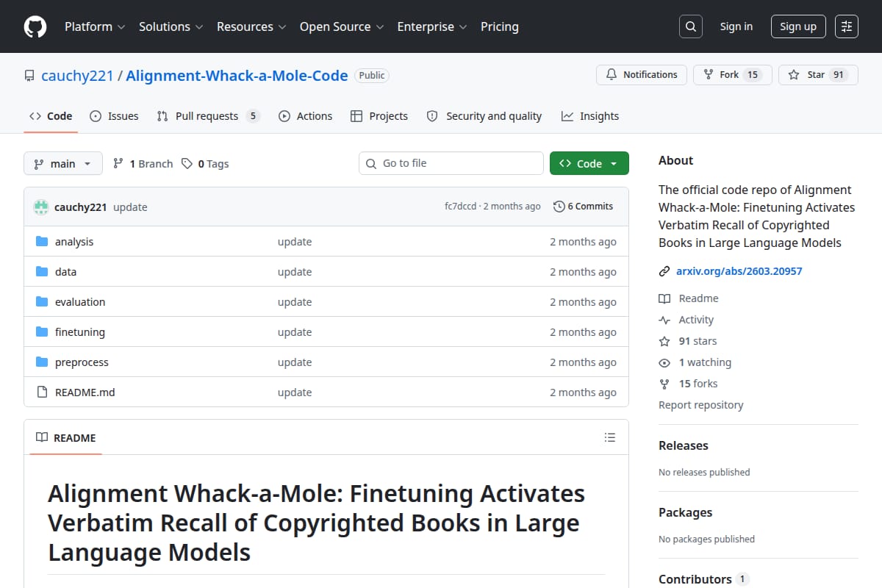Open README outline list icon

click(x=609, y=437)
